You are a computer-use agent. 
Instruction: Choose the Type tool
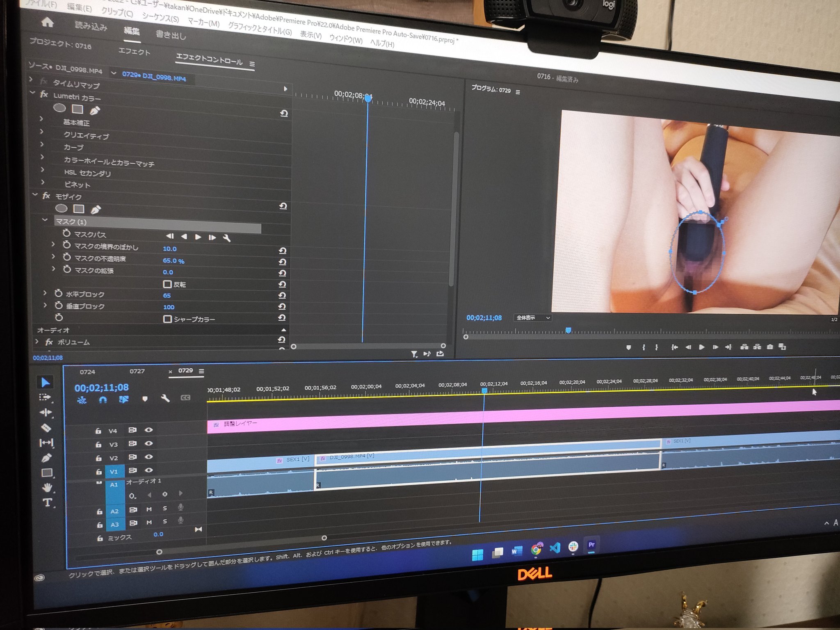pos(48,502)
